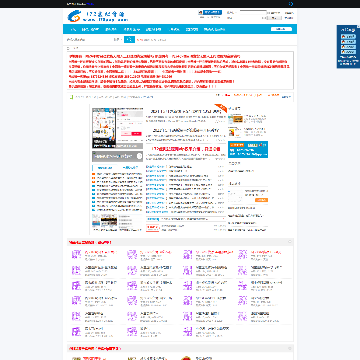Click the blue search submit button
360x360 pixels.
(129, 40)
